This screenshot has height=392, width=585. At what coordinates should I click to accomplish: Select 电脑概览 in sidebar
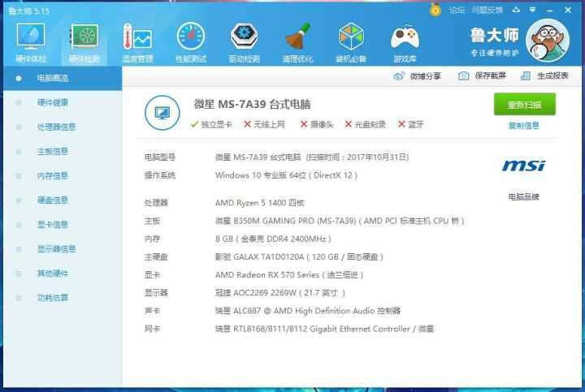coord(63,78)
